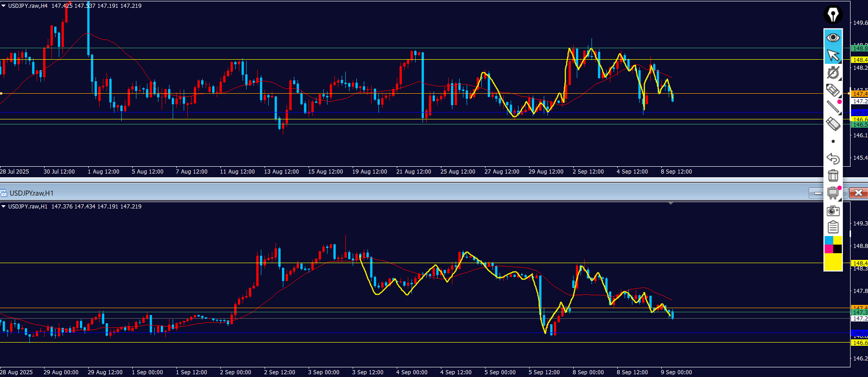
Task: Take a screenshot with the camera icon
Action: pyautogui.click(x=833, y=211)
